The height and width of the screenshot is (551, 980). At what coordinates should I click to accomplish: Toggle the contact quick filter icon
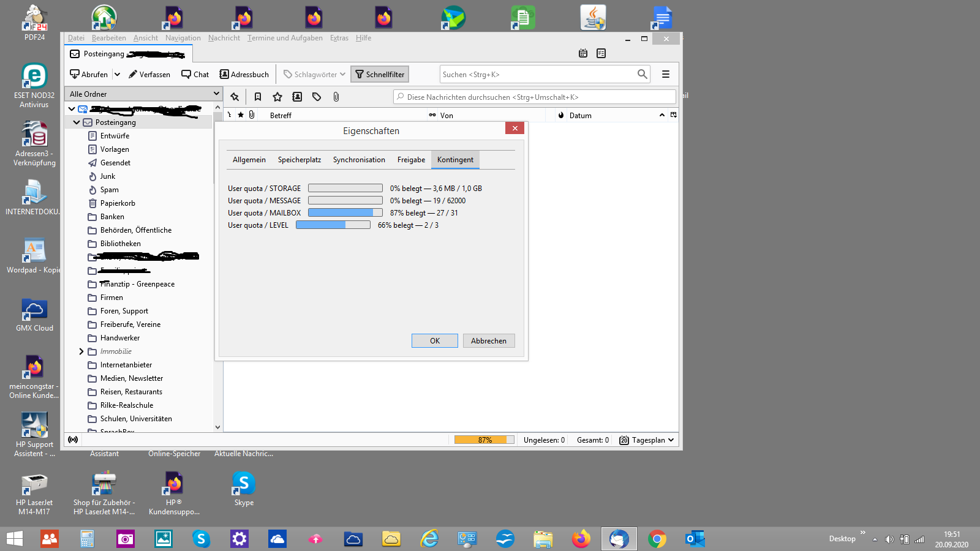point(297,97)
